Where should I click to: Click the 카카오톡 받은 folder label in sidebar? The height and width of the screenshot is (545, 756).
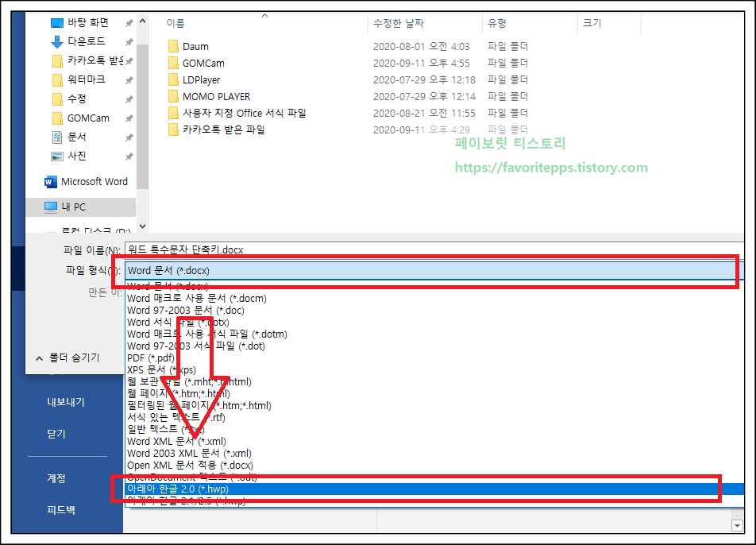pyautogui.click(x=95, y=60)
